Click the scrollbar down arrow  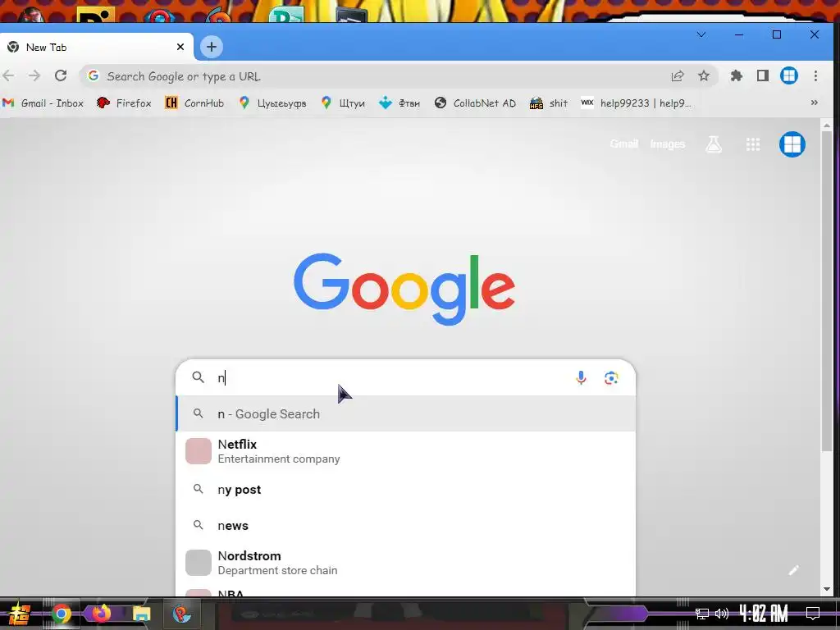pos(827,589)
